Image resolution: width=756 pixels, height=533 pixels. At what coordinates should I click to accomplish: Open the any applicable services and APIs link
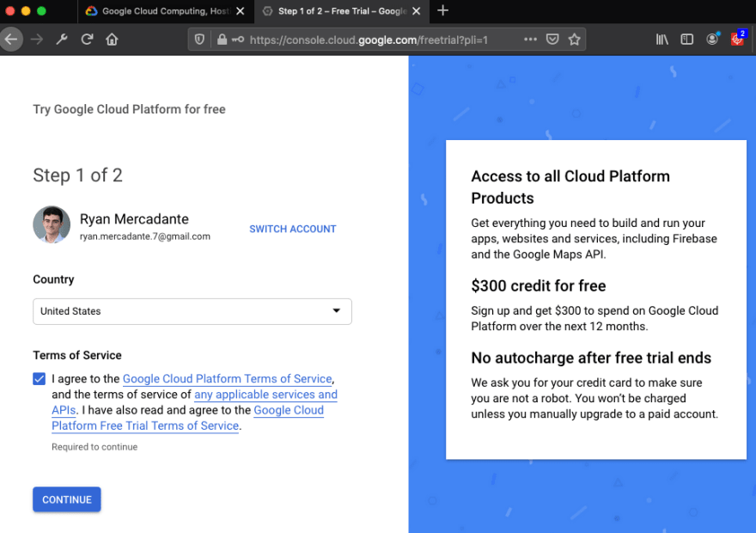195,402
